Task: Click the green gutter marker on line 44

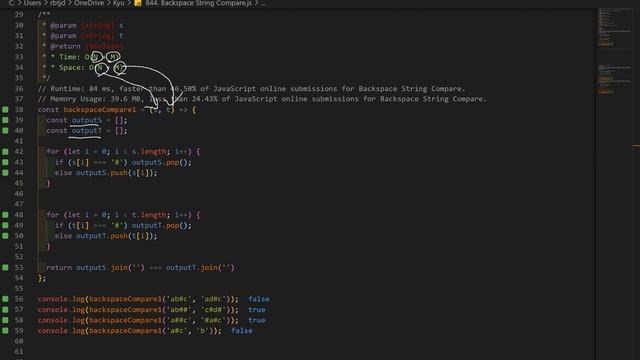Action: [x=5, y=173]
